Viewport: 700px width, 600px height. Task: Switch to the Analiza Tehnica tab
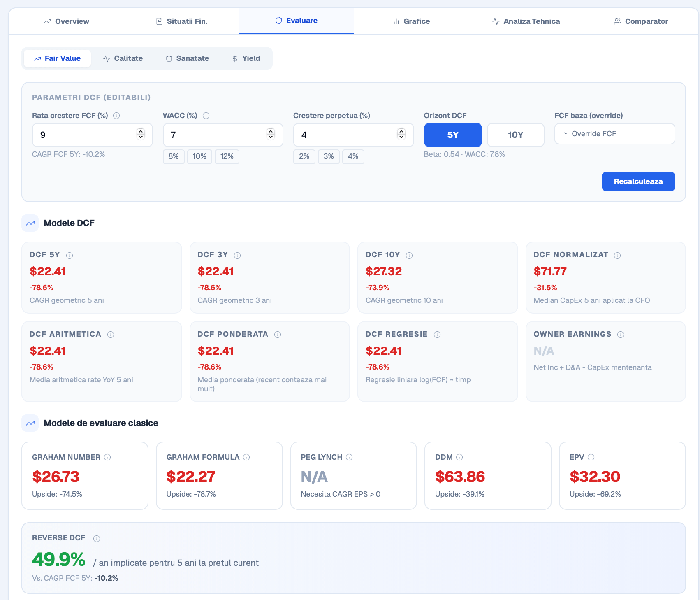tap(526, 21)
